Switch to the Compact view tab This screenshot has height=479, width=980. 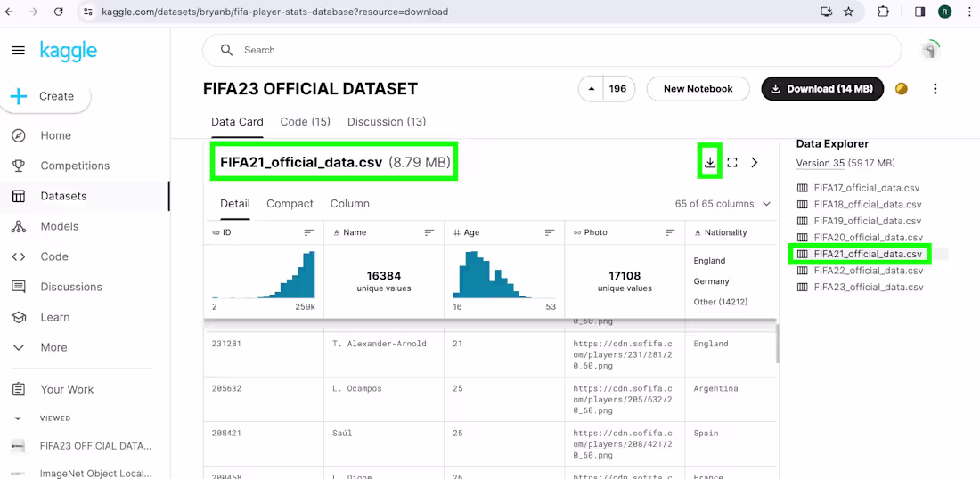coord(290,204)
